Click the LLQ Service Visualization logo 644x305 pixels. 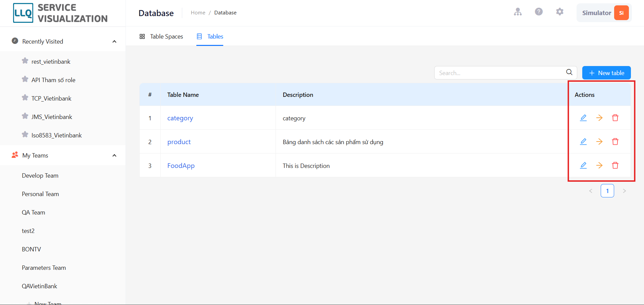(x=60, y=13)
